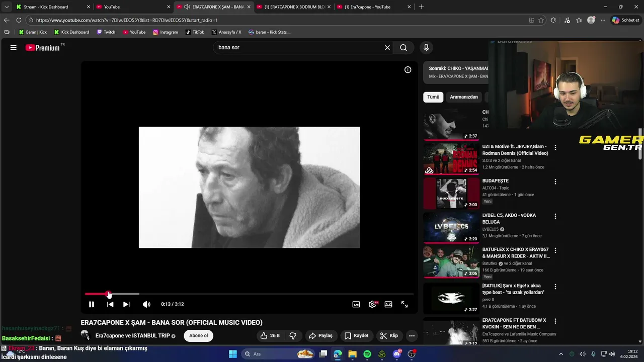Open Copilot Sohbet et button
Viewport: 644px width, 362px height.
pos(625,20)
